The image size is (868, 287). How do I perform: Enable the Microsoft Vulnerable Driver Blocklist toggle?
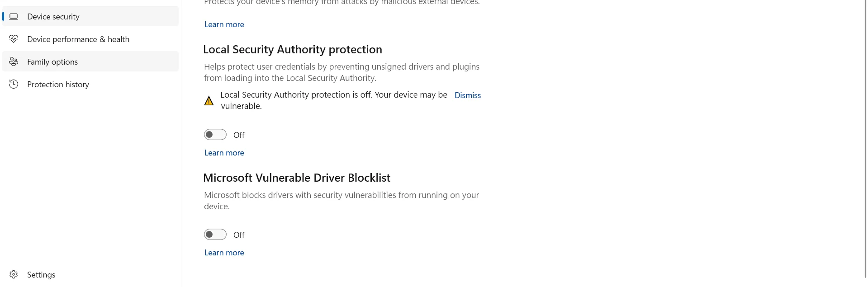[215, 235]
